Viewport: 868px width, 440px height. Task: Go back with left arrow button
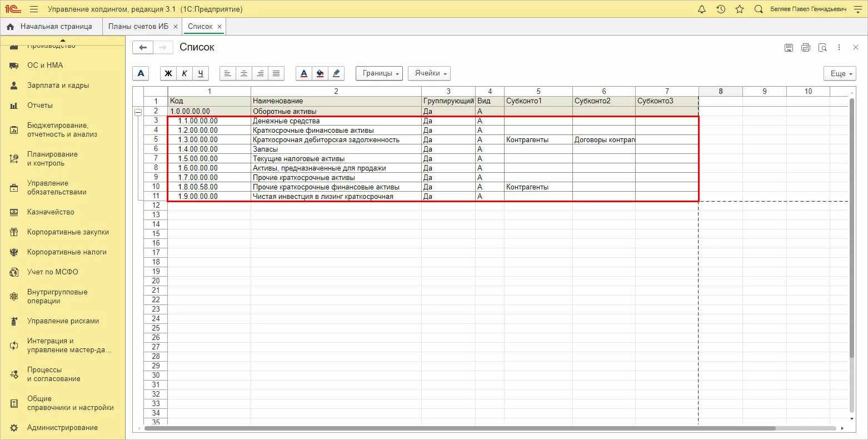click(143, 48)
